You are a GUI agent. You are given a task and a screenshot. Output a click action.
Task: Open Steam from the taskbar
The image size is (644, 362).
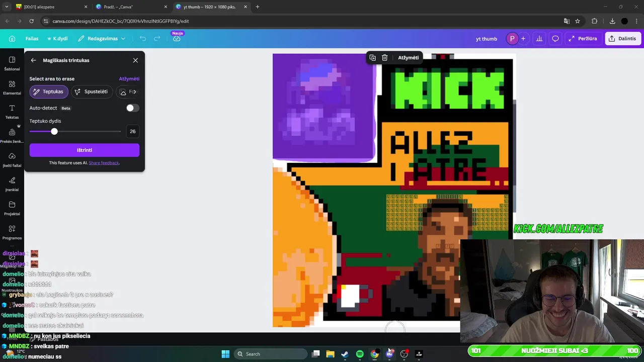[345, 354]
